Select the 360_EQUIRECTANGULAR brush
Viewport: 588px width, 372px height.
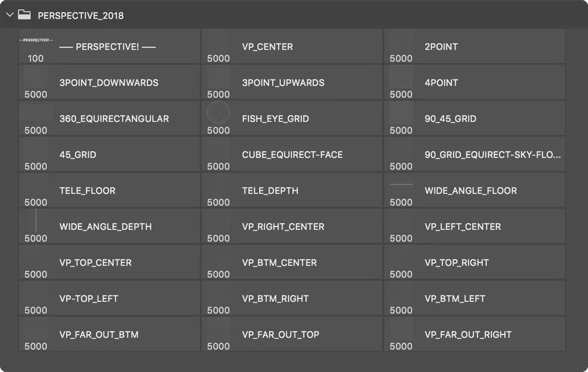point(109,119)
